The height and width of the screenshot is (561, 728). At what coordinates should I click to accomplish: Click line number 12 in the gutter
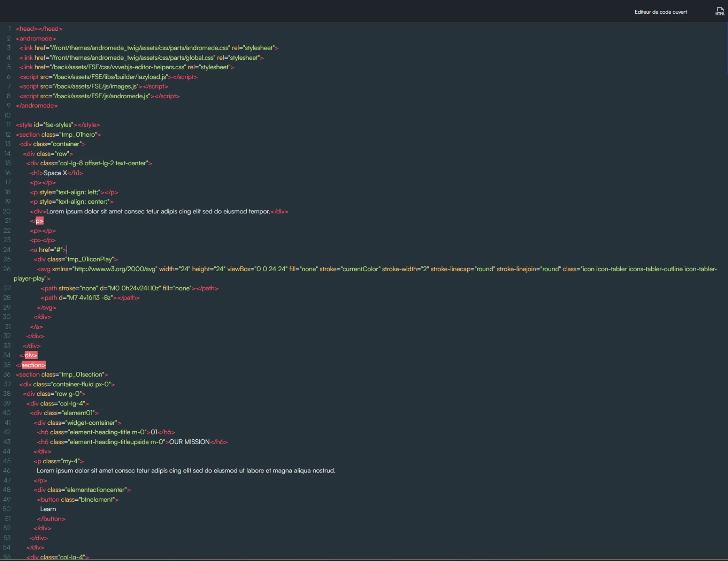click(x=8, y=134)
